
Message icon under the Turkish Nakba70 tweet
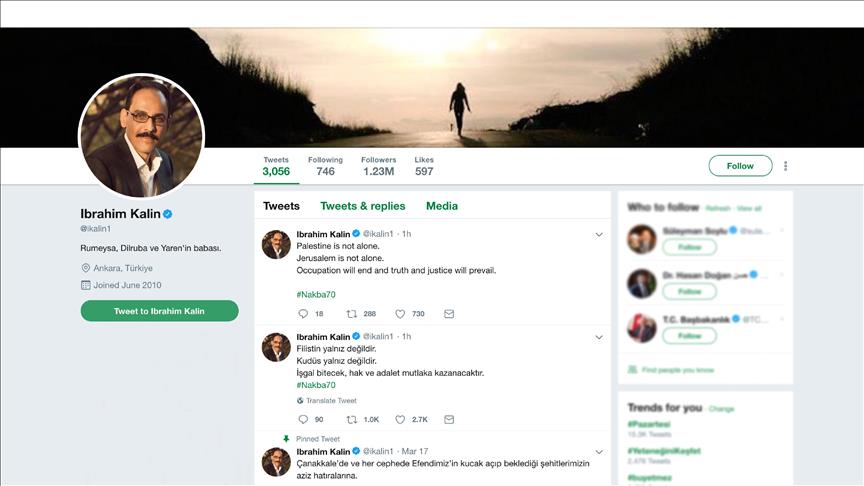tap(449, 420)
